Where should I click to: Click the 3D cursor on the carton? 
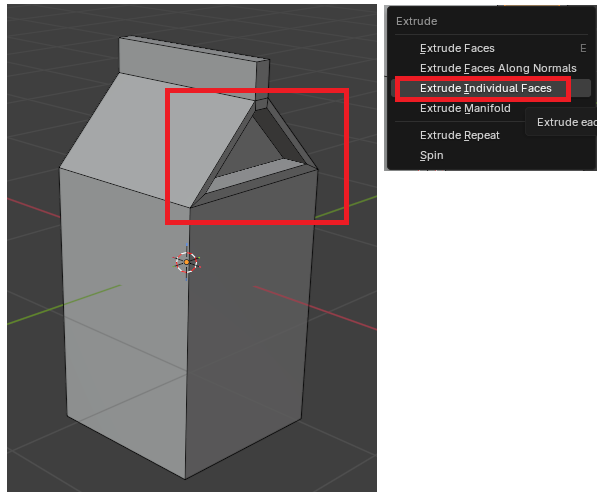tap(187, 262)
